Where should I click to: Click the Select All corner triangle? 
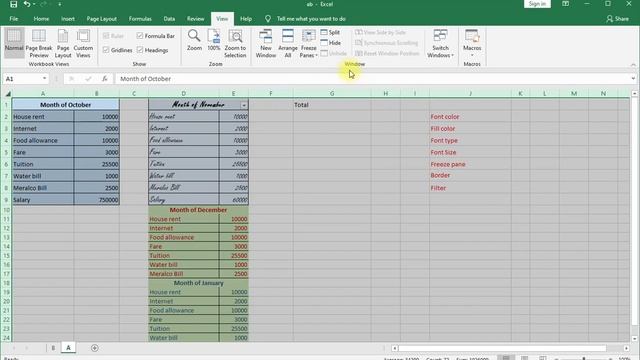point(8,93)
